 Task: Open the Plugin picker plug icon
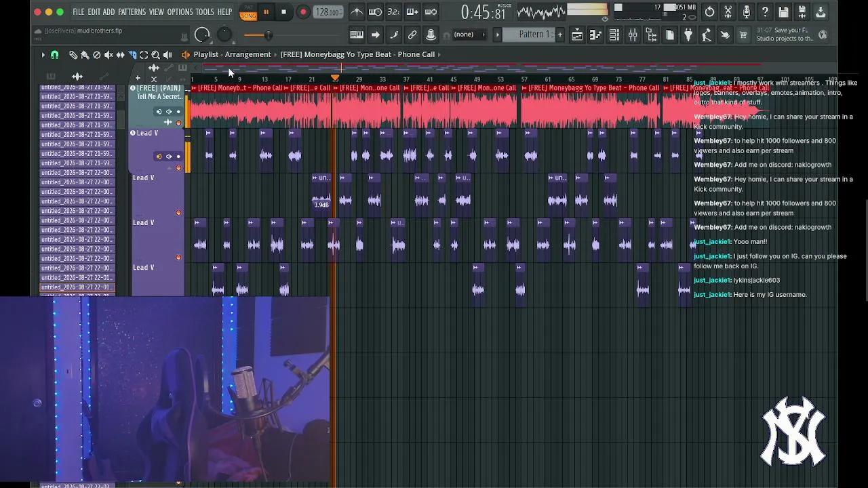[688, 35]
